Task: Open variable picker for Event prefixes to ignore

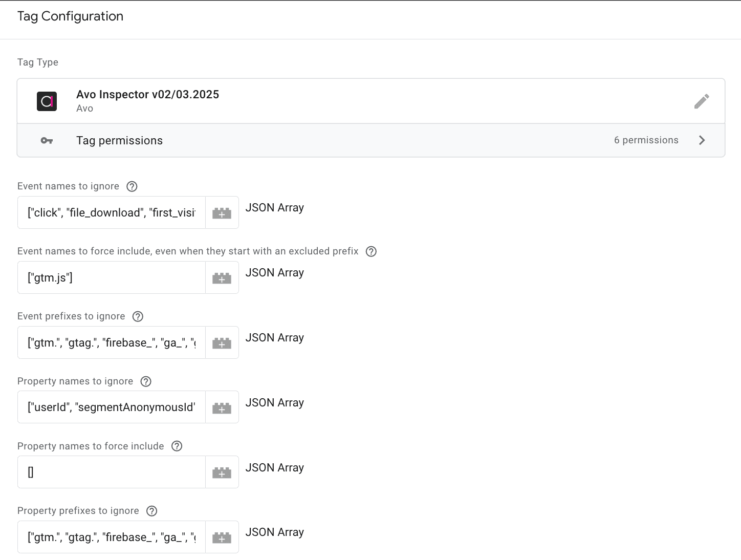Action: pyautogui.click(x=222, y=342)
